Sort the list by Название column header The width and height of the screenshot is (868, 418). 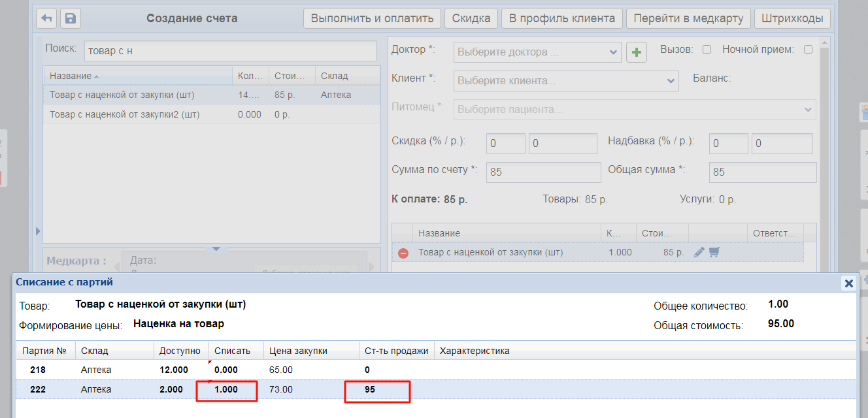[71, 76]
